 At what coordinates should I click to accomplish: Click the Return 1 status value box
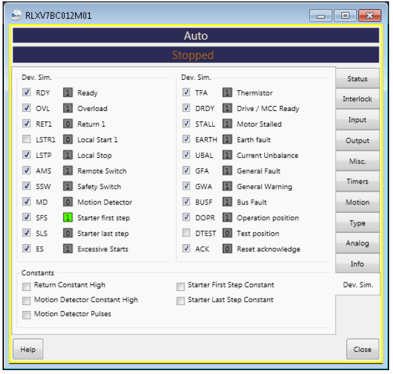[68, 124]
